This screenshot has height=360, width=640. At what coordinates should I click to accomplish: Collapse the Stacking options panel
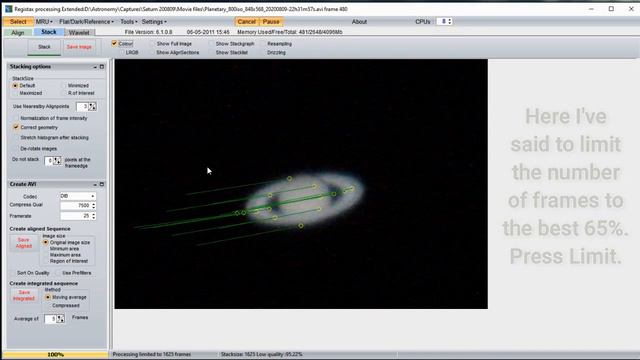click(x=95, y=67)
